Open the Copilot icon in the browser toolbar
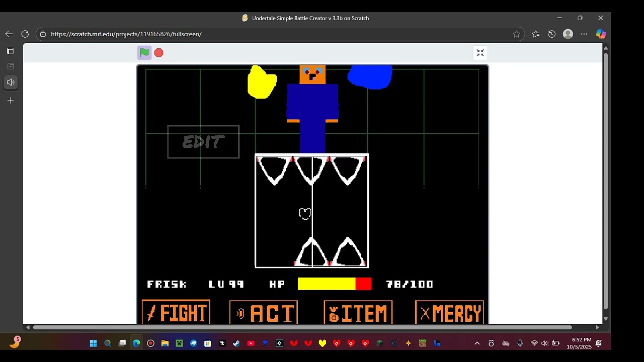 [x=601, y=34]
